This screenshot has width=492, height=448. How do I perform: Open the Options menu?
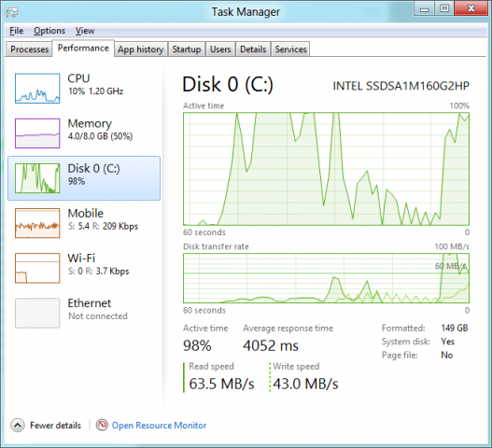(x=49, y=31)
